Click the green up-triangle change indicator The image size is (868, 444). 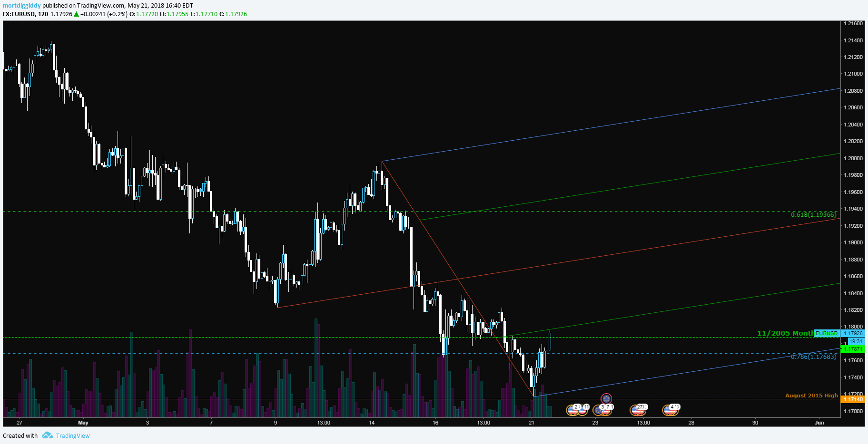pyautogui.click(x=76, y=14)
